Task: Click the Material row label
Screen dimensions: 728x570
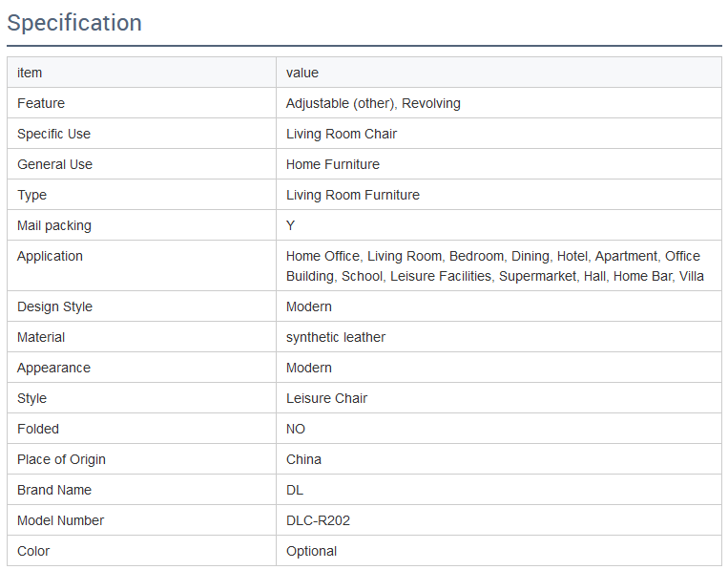Action: pos(41,337)
